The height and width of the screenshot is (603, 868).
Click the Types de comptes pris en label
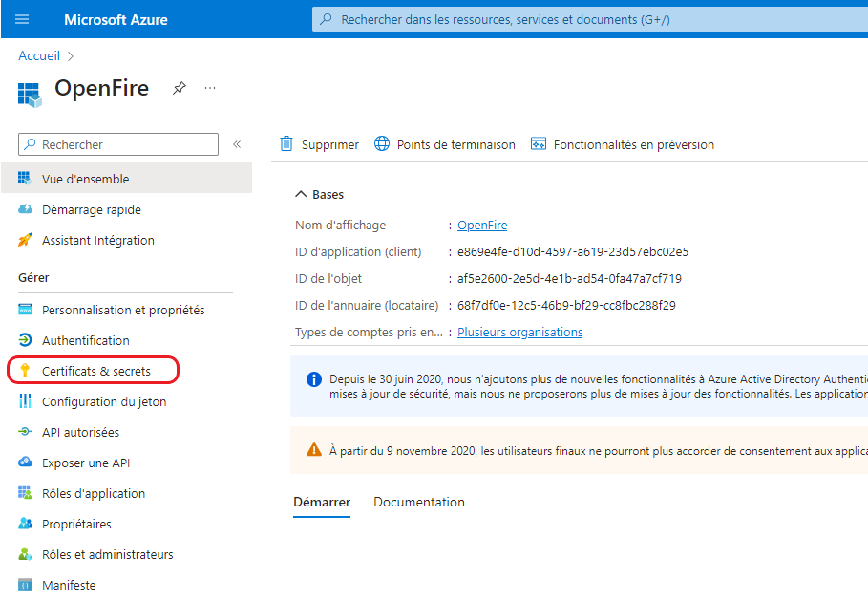point(369,332)
